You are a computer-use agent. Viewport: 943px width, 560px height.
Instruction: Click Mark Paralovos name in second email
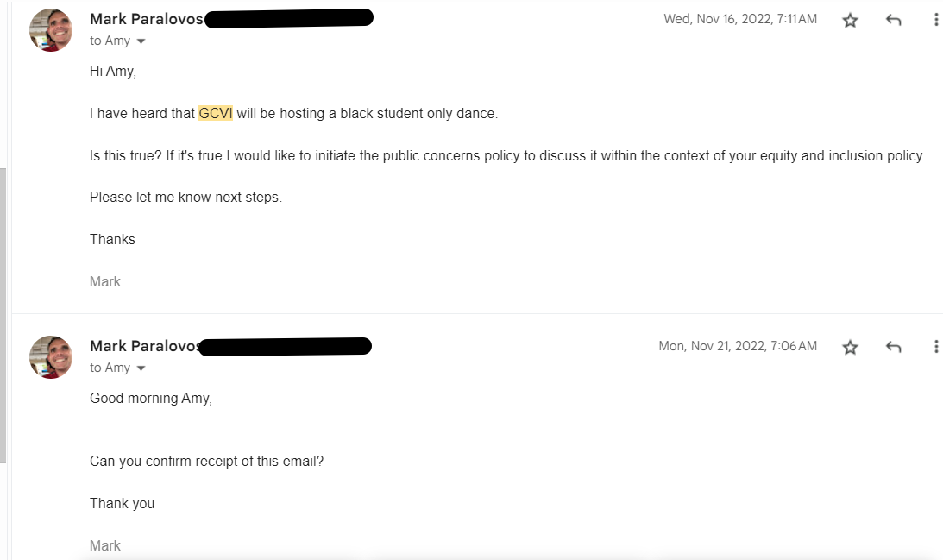(144, 346)
